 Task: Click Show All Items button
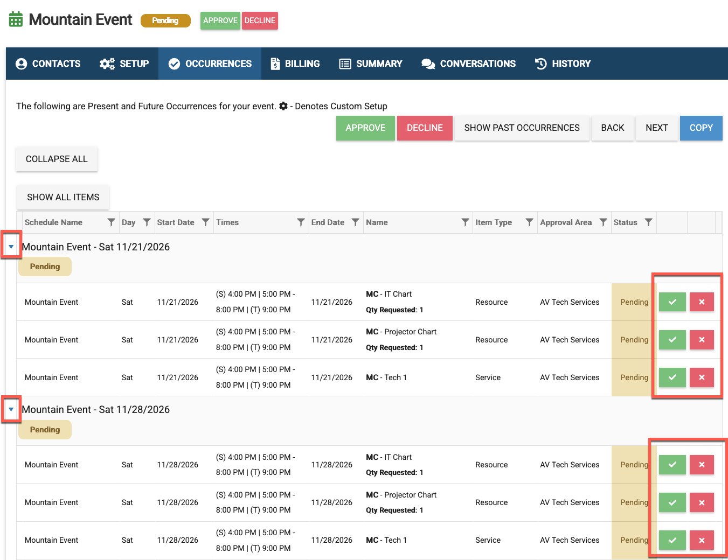(x=63, y=198)
